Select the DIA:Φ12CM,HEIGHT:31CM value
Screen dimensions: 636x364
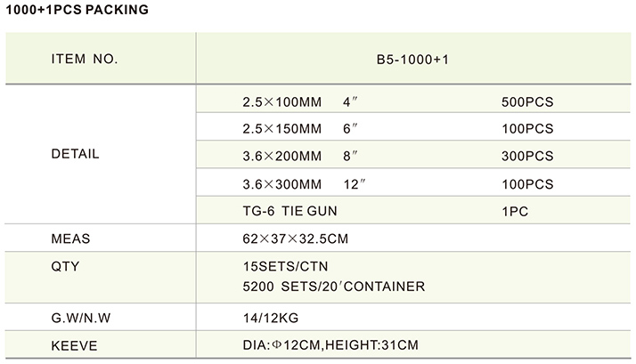(330, 344)
